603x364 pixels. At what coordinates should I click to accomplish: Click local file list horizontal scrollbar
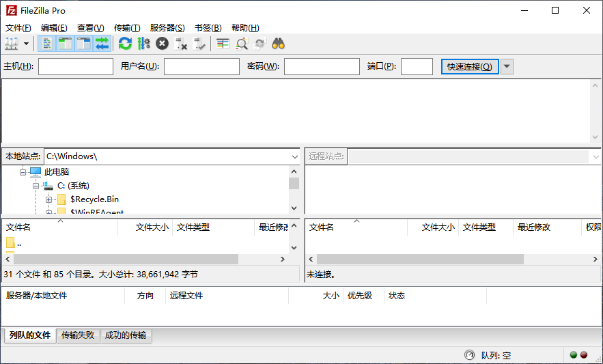point(126,259)
